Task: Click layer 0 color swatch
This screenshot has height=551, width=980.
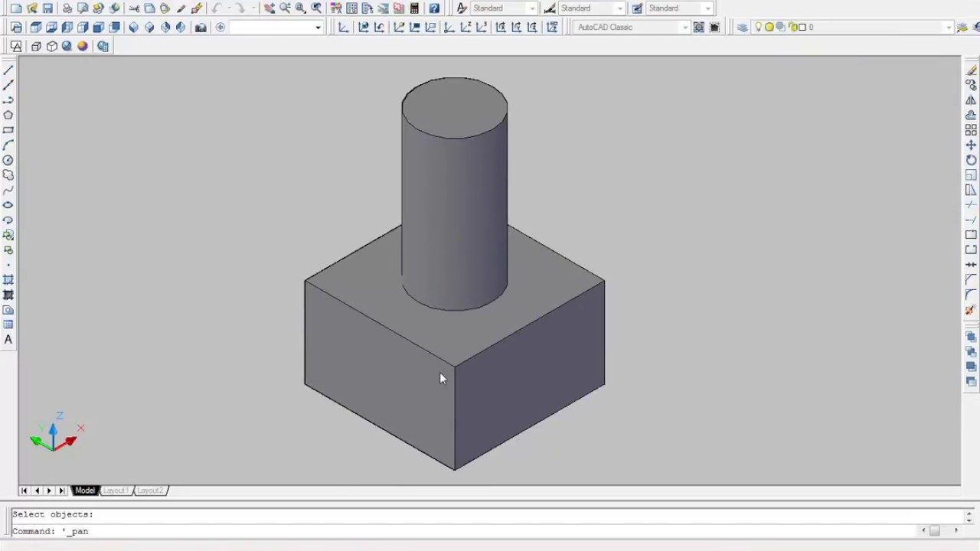Action: pos(802,28)
